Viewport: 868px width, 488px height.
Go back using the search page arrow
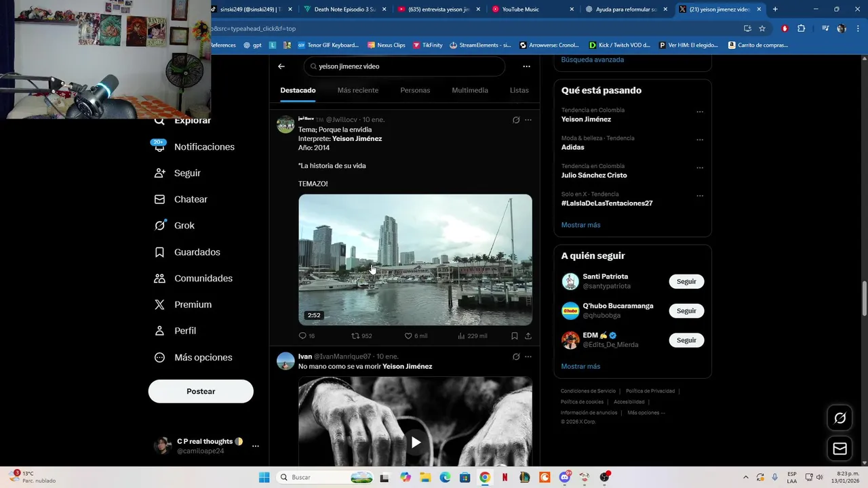281,66
